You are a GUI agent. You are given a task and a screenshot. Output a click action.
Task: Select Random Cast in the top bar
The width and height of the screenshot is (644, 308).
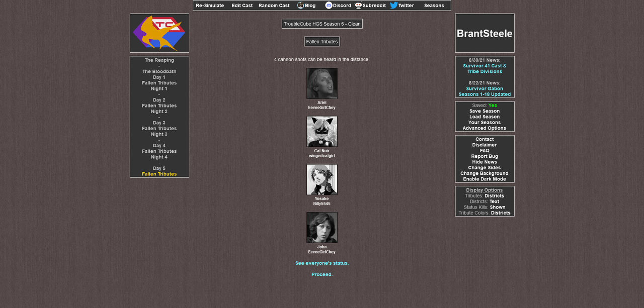point(274,6)
